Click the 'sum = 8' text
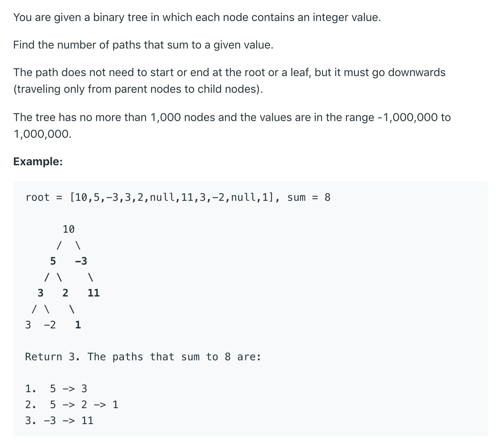This screenshot has height=448, width=500. click(309, 198)
